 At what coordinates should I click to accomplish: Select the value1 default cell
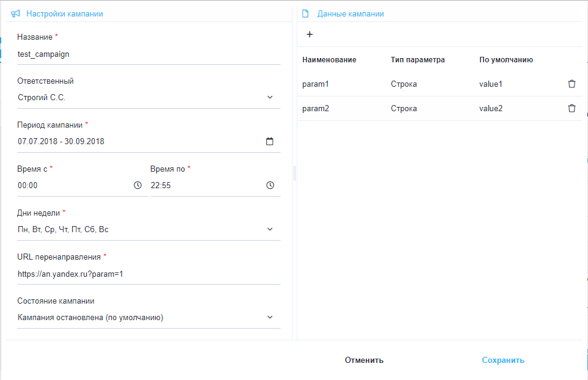click(x=491, y=84)
